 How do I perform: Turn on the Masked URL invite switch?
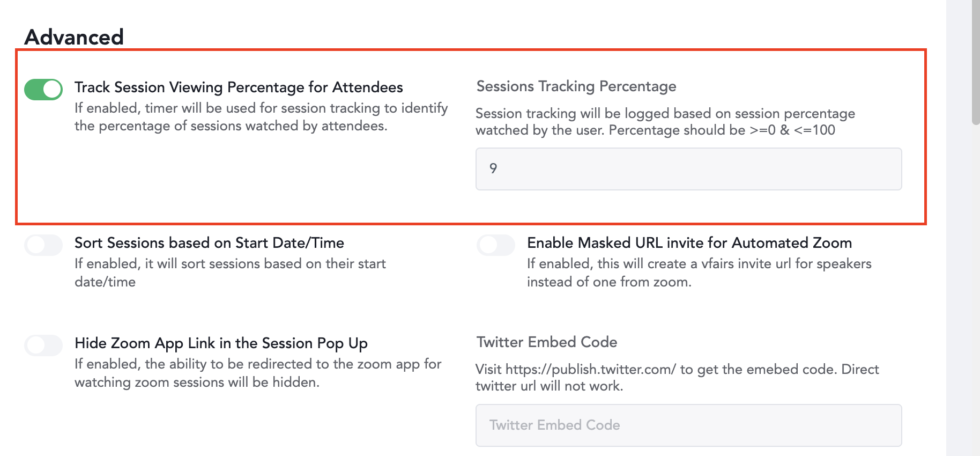(x=496, y=245)
